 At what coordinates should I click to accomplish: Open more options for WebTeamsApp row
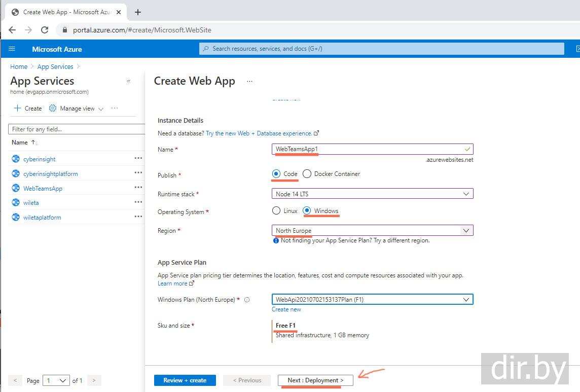(x=138, y=188)
